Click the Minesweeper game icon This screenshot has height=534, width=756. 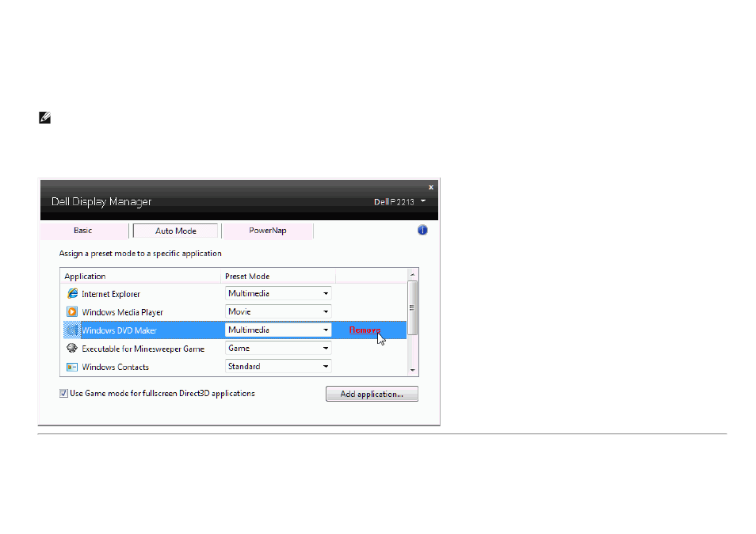tap(72, 348)
